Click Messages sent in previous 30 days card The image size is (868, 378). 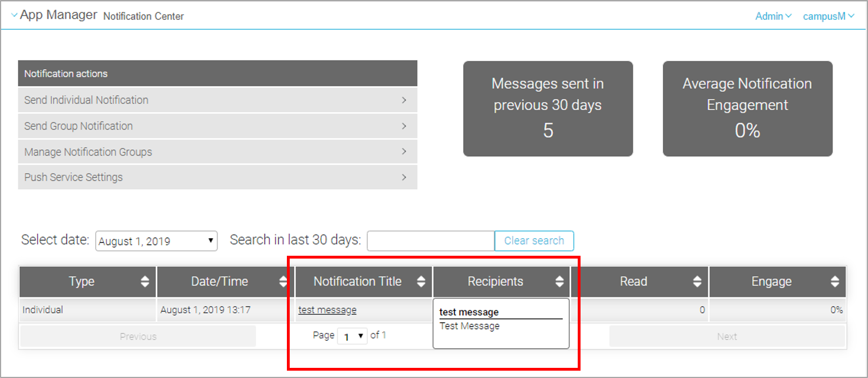coord(548,109)
